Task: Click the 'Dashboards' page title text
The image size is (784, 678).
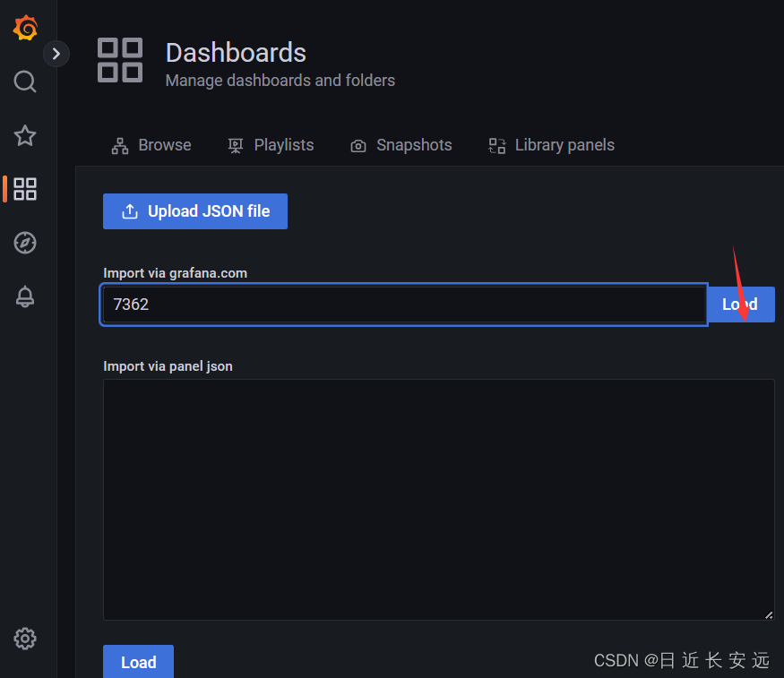Action: 236,53
